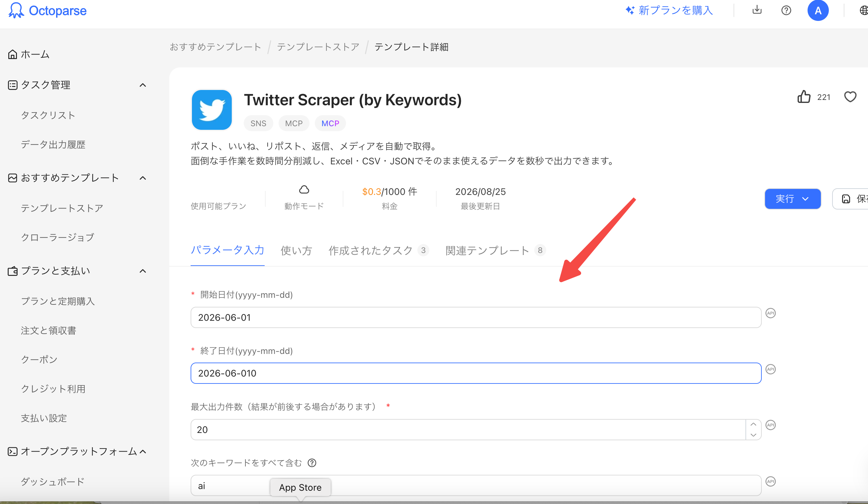868x504 pixels.
Task: Open the 実行 dropdown button
Action: (793, 199)
